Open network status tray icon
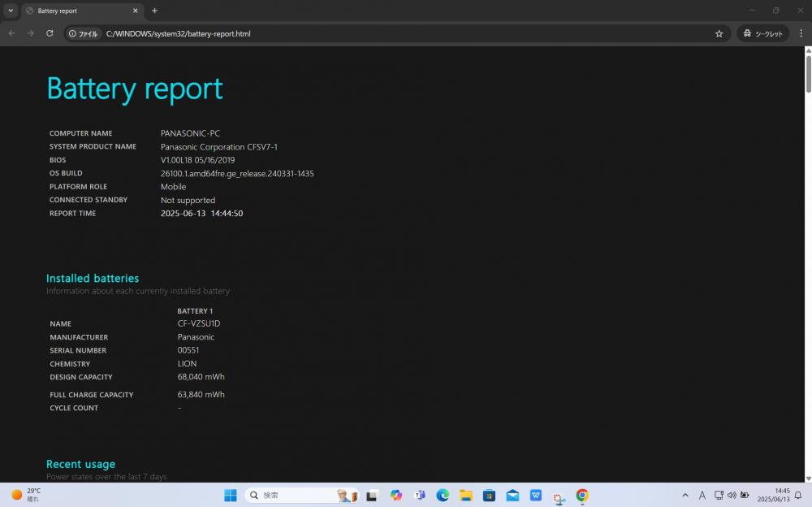Screen dimensions: 812x507 click(719, 496)
